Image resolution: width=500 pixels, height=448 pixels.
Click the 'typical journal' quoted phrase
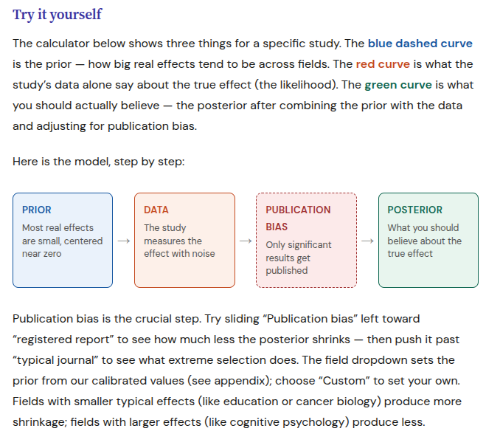point(55,360)
